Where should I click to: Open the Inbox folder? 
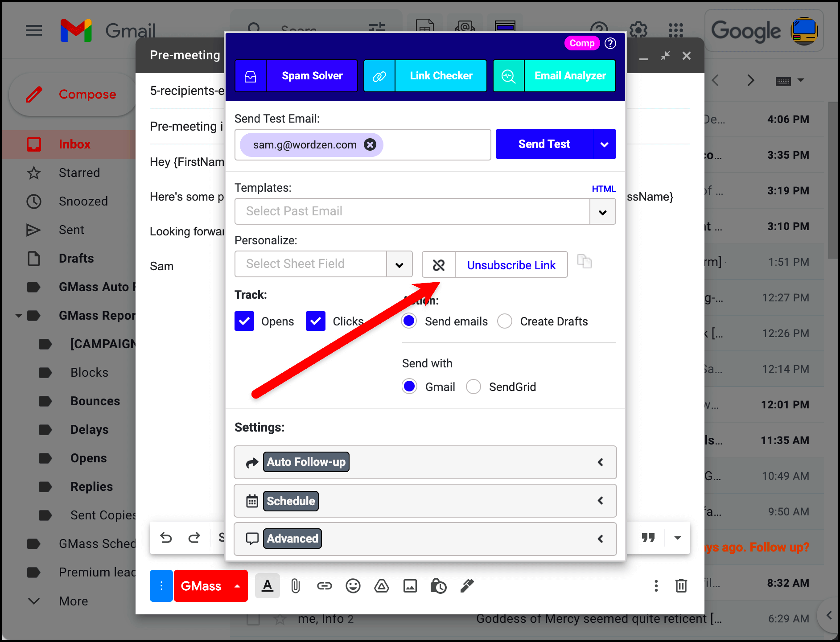coord(69,144)
